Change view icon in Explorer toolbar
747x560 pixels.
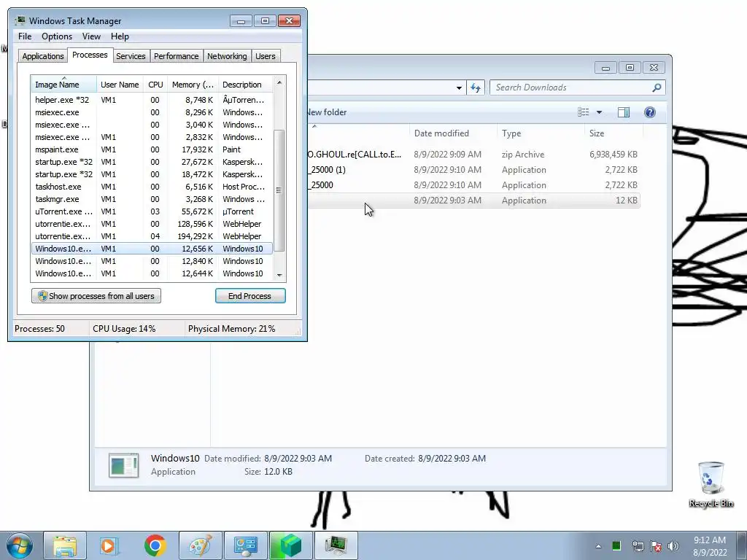[584, 112]
